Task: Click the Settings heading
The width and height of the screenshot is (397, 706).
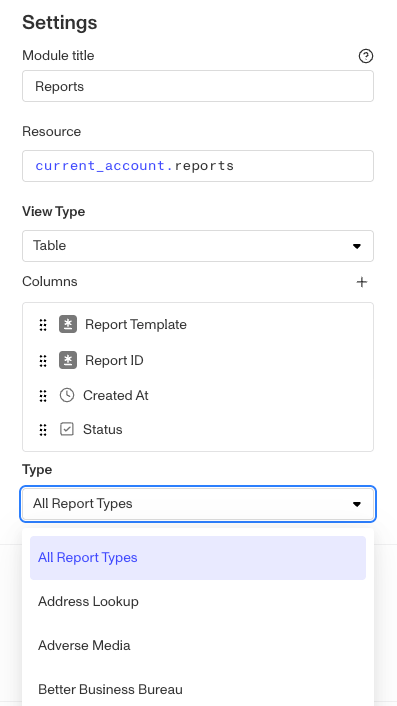Action: point(59,23)
